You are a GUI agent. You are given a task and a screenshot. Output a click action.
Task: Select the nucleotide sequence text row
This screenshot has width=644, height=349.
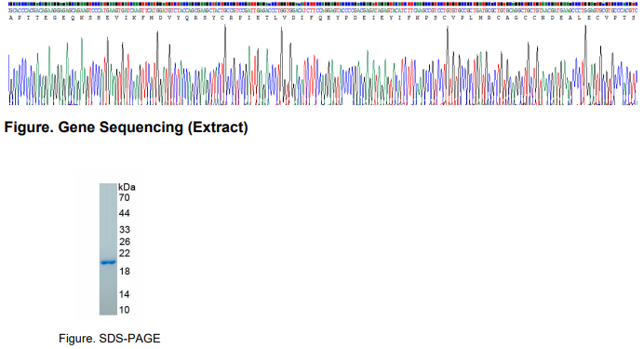click(323, 10)
